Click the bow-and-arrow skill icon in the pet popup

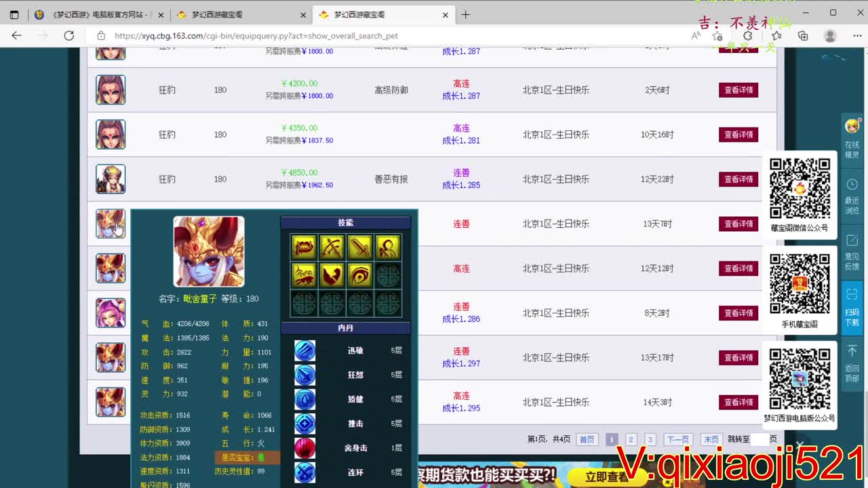[332, 247]
